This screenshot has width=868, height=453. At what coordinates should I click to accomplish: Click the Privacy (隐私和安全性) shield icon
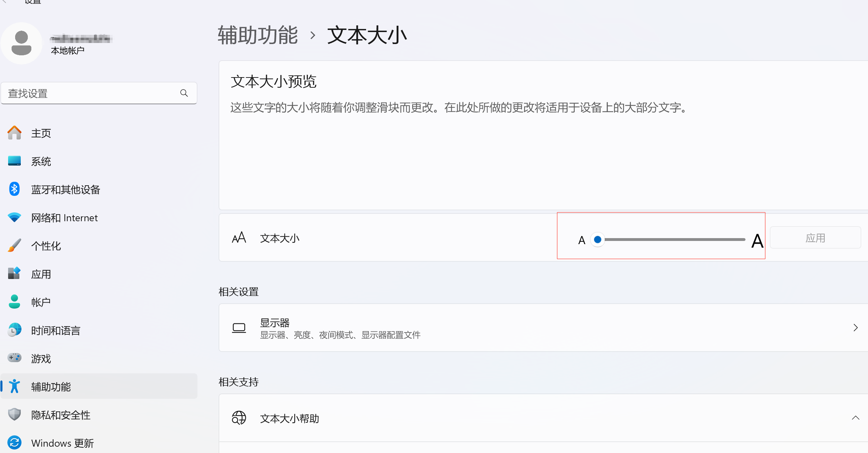point(14,415)
